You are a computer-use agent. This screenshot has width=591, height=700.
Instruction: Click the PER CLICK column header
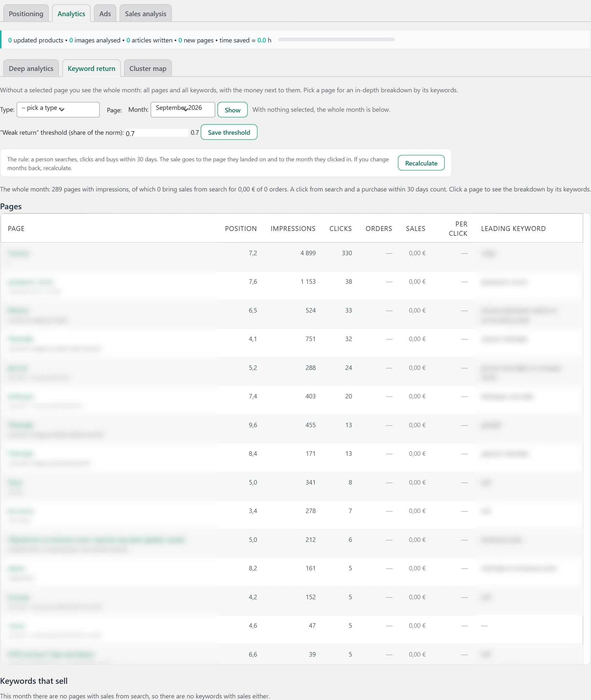click(x=458, y=229)
